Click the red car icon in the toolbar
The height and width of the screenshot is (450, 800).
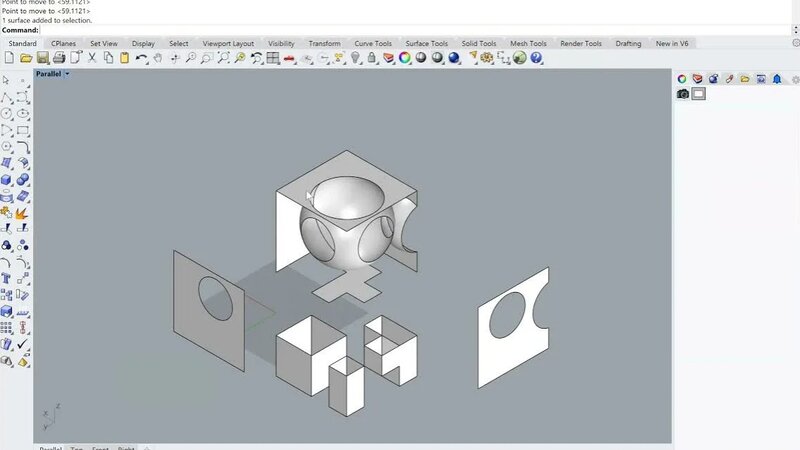coord(289,59)
